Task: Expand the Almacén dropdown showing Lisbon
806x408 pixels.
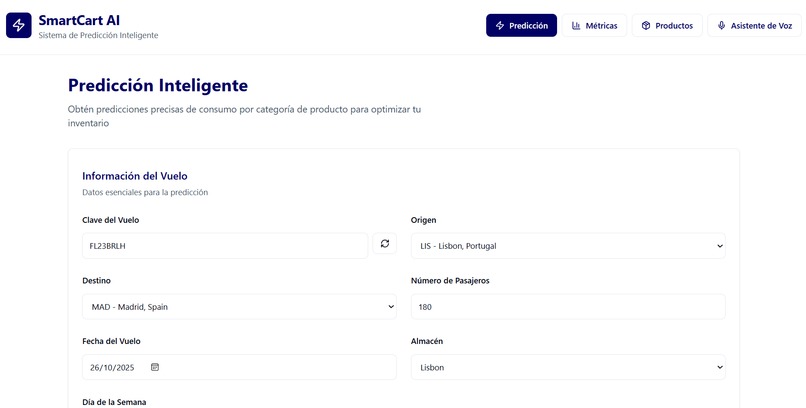Action: (x=568, y=367)
